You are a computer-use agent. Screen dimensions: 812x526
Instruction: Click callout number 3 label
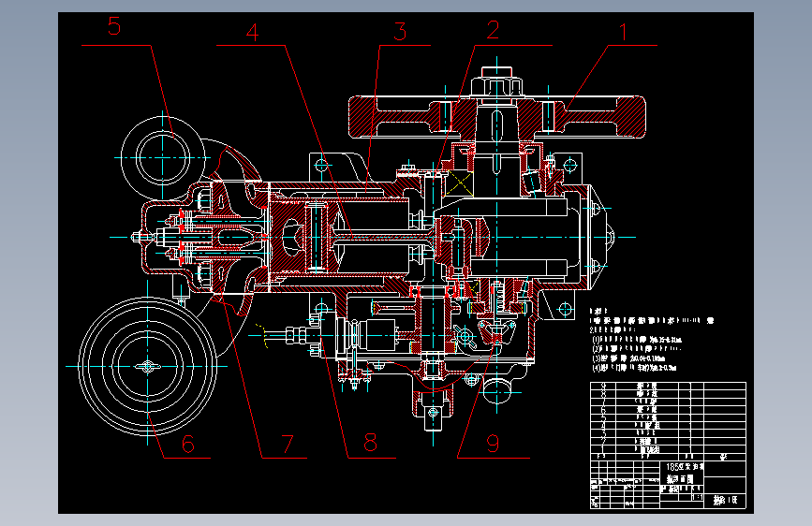pyautogui.click(x=400, y=32)
